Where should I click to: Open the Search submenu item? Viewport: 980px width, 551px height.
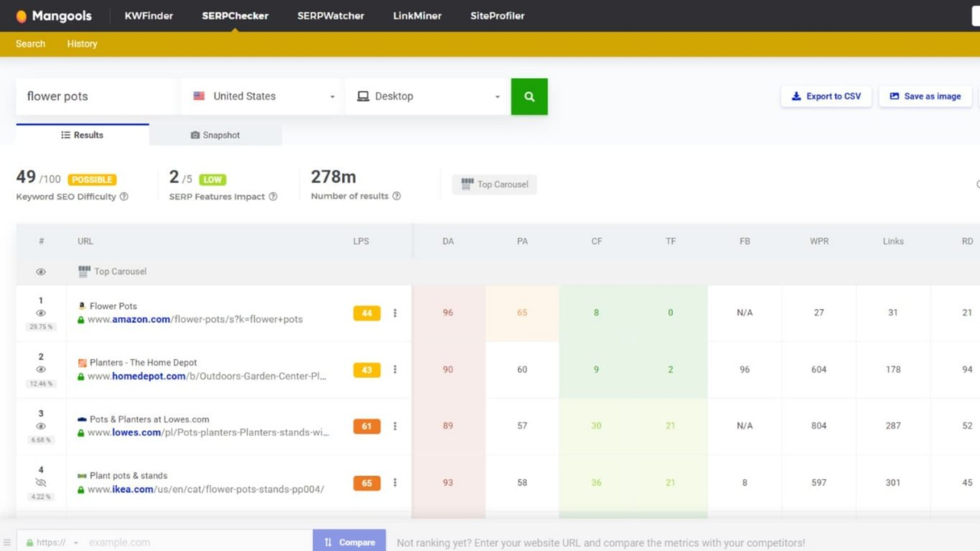[31, 44]
